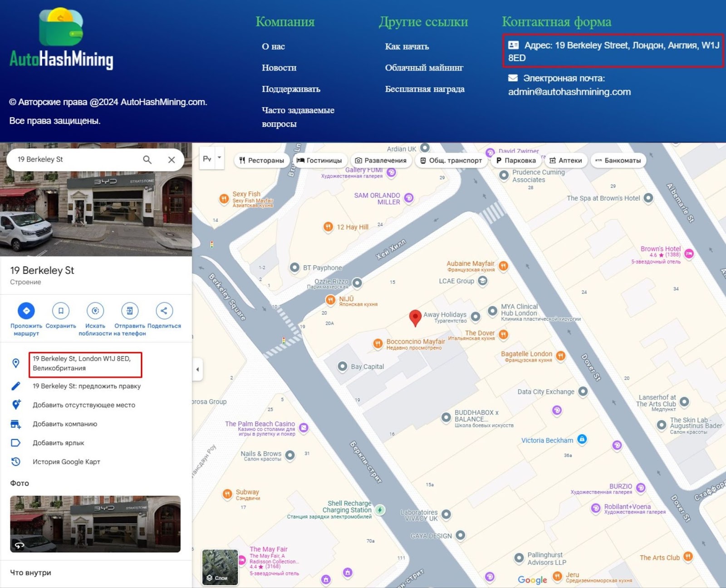Click the Palm Beach Casino marker
Screen dimensions: 726x588
tap(304, 427)
